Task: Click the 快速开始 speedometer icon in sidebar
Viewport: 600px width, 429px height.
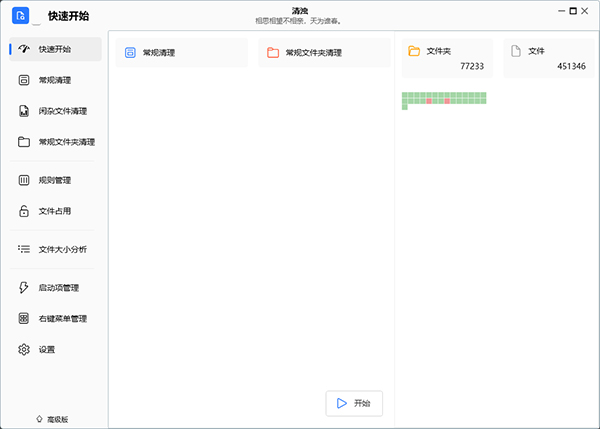Action: coord(24,49)
